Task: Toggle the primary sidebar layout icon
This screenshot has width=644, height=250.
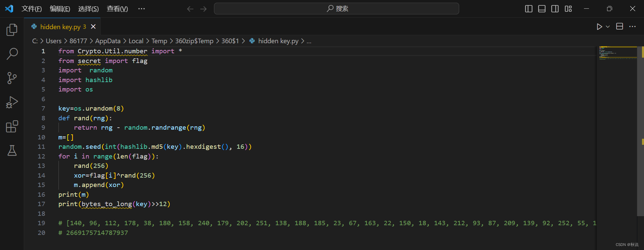Action: [529, 9]
